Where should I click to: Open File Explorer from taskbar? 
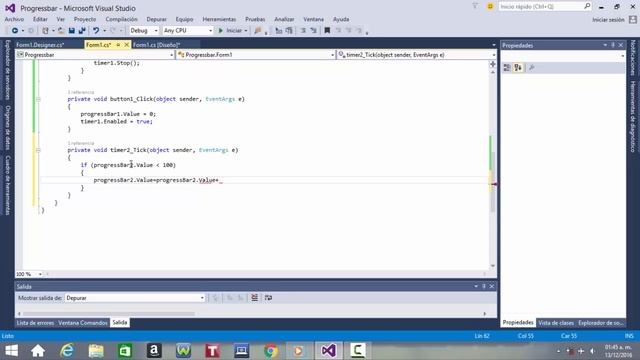click(96, 351)
